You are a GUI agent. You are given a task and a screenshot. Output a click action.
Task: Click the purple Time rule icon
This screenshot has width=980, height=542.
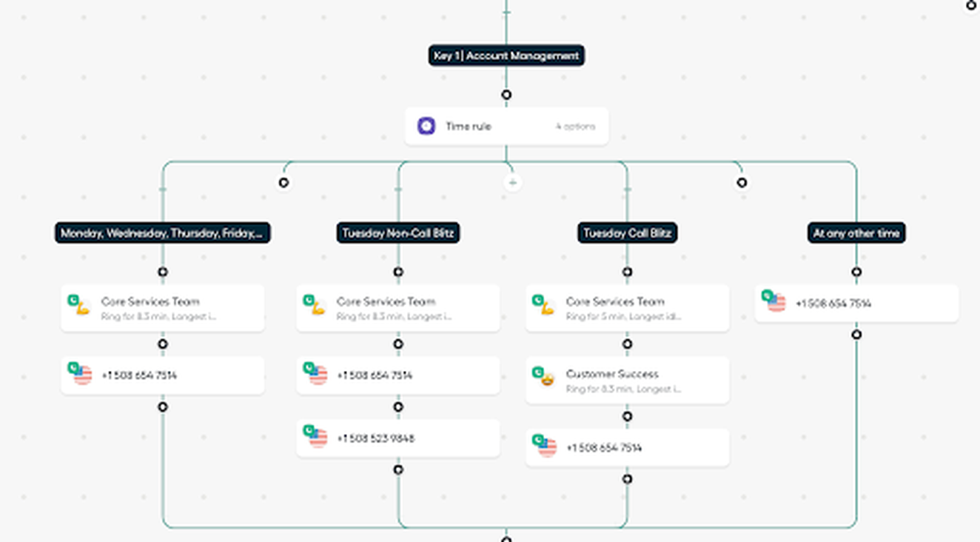click(x=426, y=127)
